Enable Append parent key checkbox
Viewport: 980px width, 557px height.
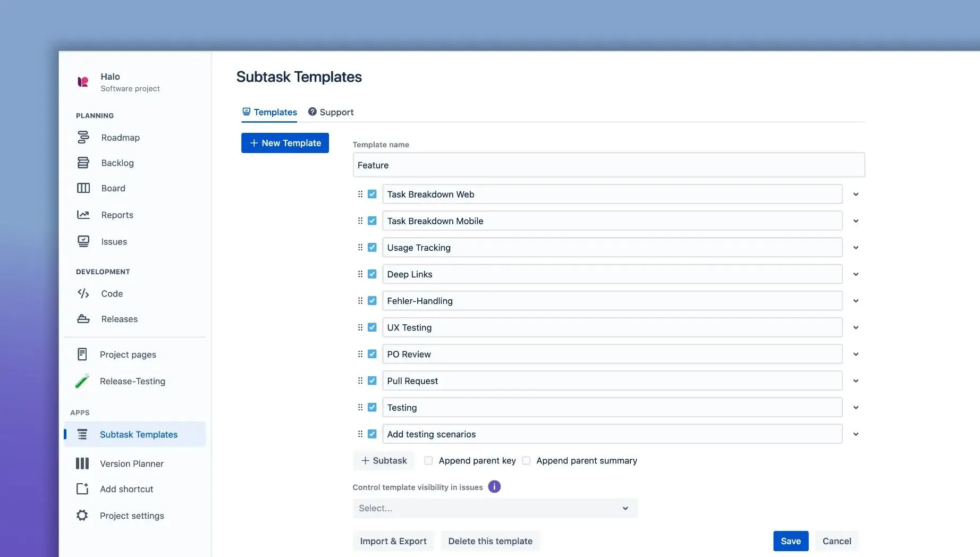(x=428, y=461)
